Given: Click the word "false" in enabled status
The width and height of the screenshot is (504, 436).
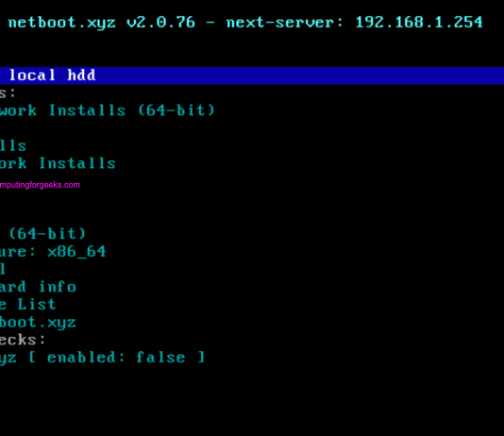Looking at the screenshot, I should [160, 358].
